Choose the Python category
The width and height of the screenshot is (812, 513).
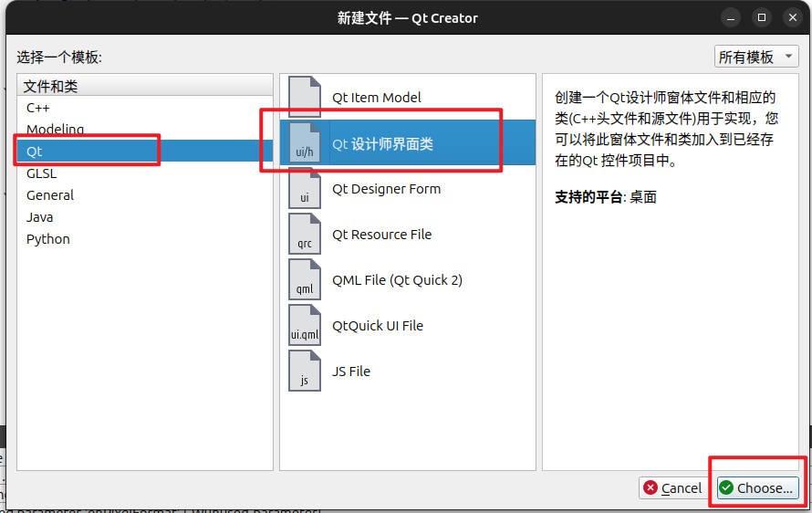(x=48, y=239)
